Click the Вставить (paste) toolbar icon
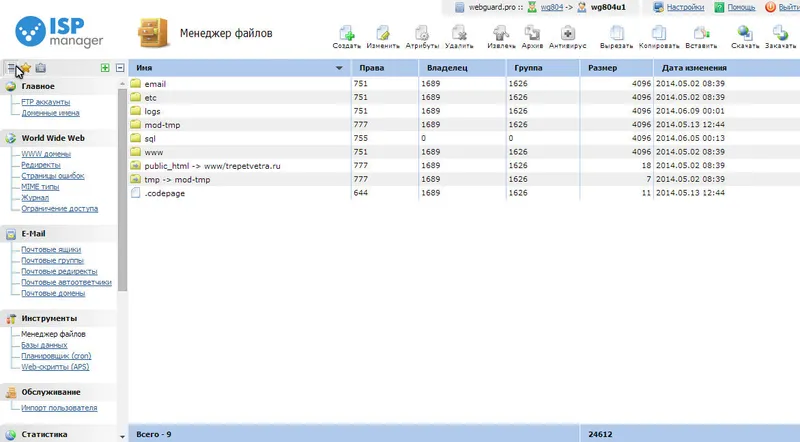 701,34
